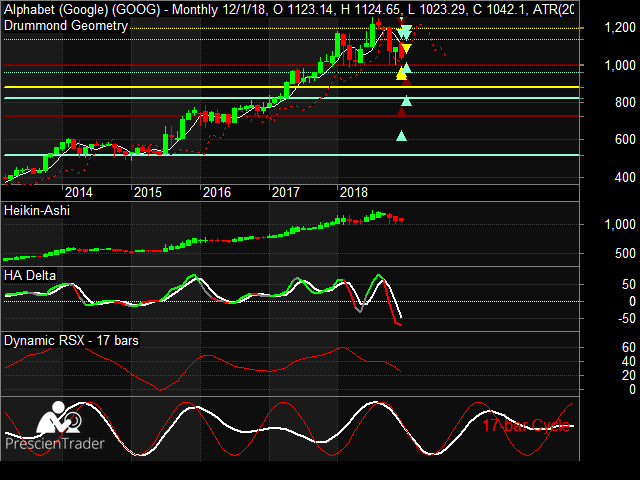This screenshot has width=640, height=480.
Task: Click the 1,000 value on main price axis
Action: [620, 65]
